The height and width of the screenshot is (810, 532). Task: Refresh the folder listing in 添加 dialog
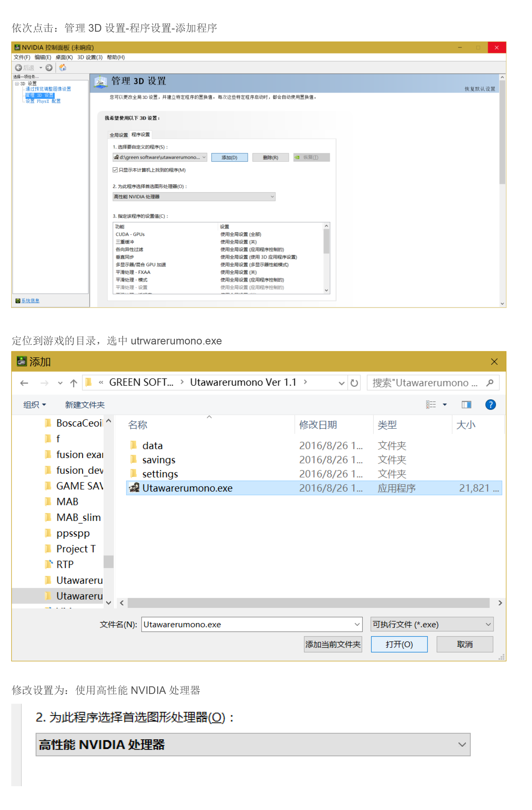354,383
